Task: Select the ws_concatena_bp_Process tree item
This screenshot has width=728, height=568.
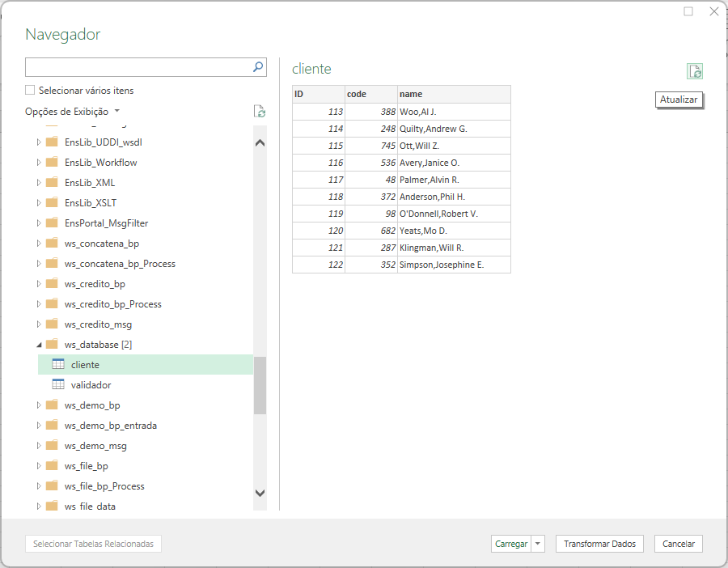Action: coord(120,264)
